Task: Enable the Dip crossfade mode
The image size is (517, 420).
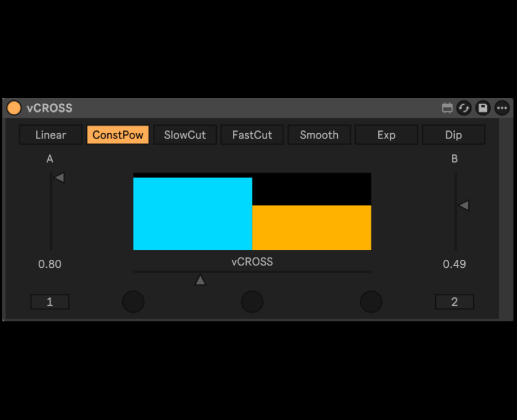Action: [x=453, y=135]
